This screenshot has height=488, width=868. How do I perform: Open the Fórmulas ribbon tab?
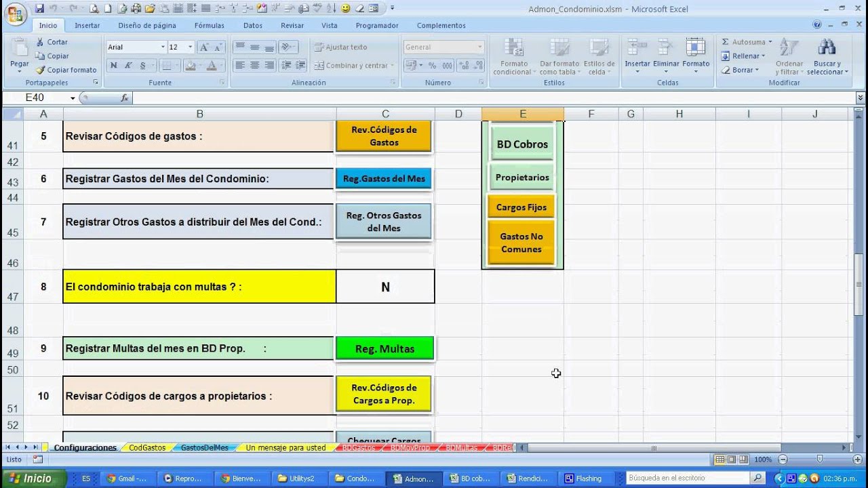coord(210,25)
